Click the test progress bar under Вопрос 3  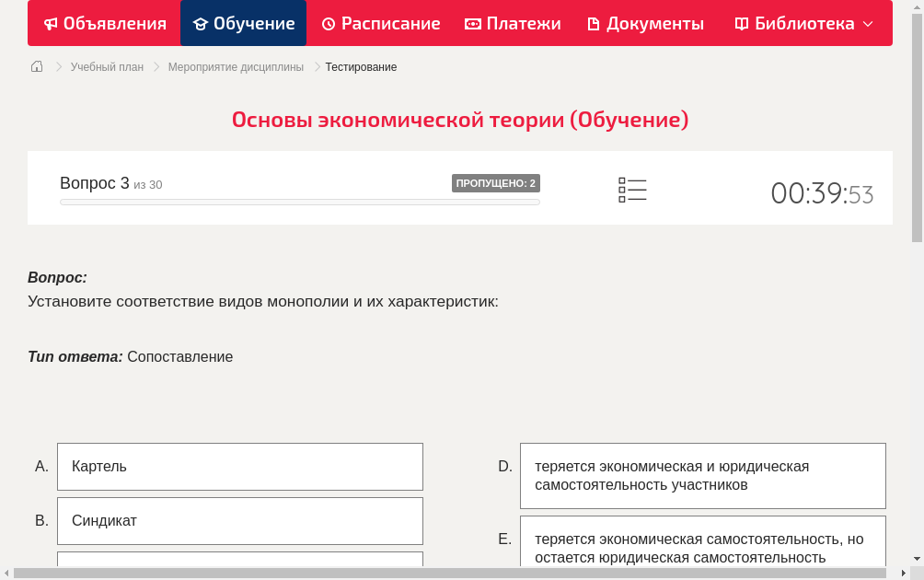(x=299, y=202)
